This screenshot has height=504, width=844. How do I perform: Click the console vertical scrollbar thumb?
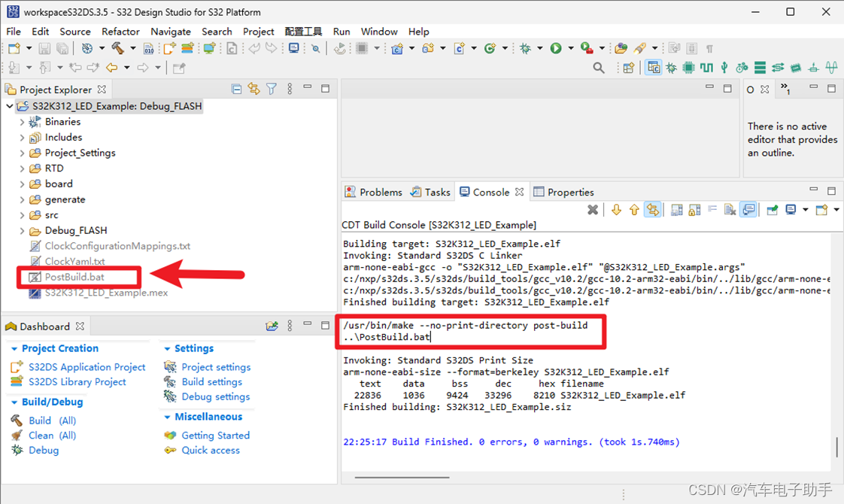(x=836, y=447)
